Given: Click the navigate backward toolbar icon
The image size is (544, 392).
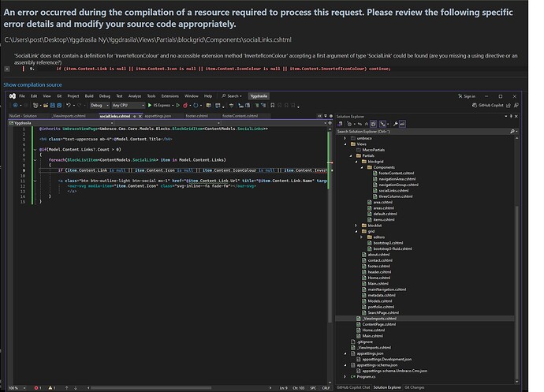Looking at the screenshot, I should [15, 105].
